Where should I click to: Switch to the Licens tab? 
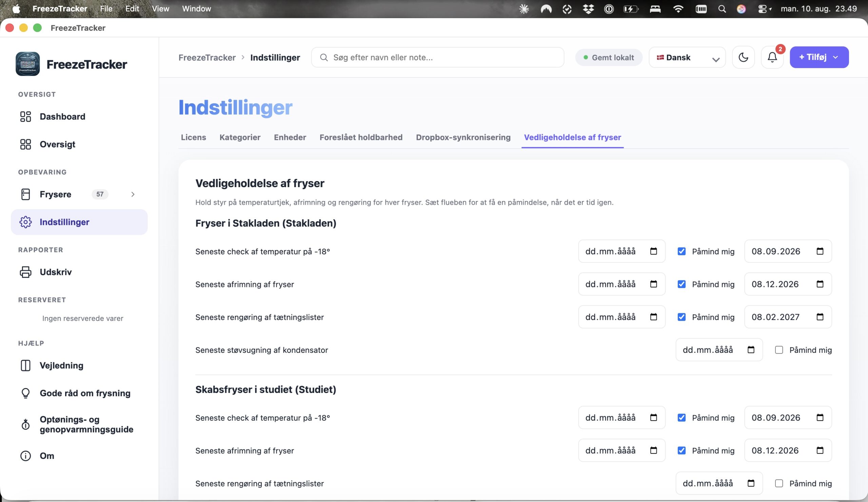(x=193, y=137)
